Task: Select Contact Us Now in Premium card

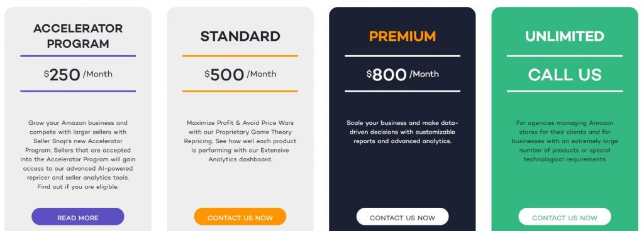Action: pyautogui.click(x=402, y=217)
